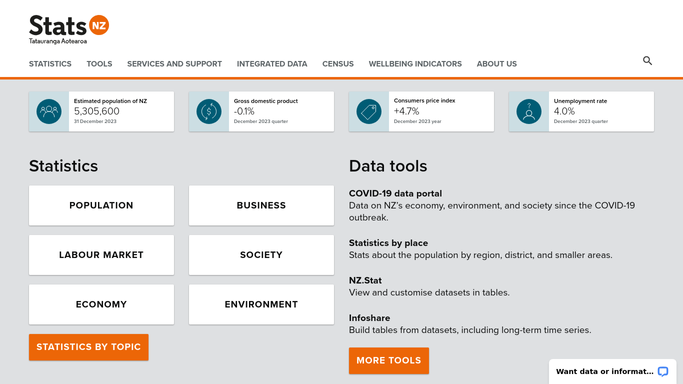Screen dimensions: 683x384
Task: Open the COVID-19 data portal link
Action: click(395, 193)
